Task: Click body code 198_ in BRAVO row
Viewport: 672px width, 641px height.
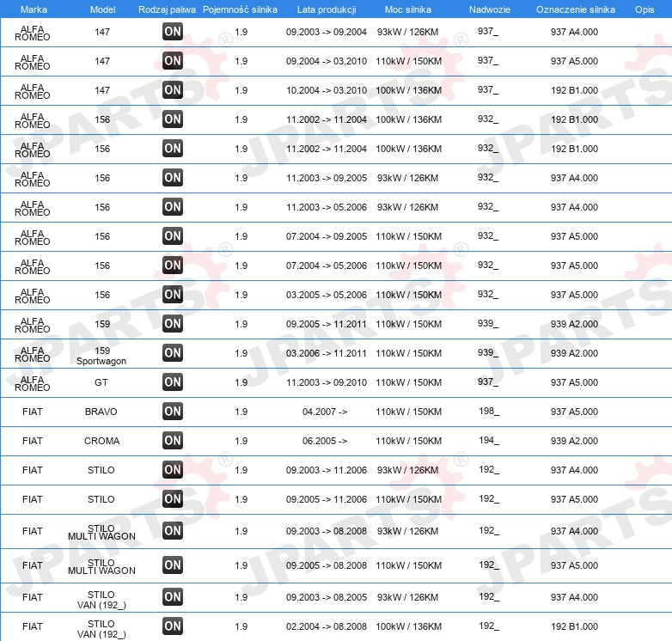Action: click(489, 412)
